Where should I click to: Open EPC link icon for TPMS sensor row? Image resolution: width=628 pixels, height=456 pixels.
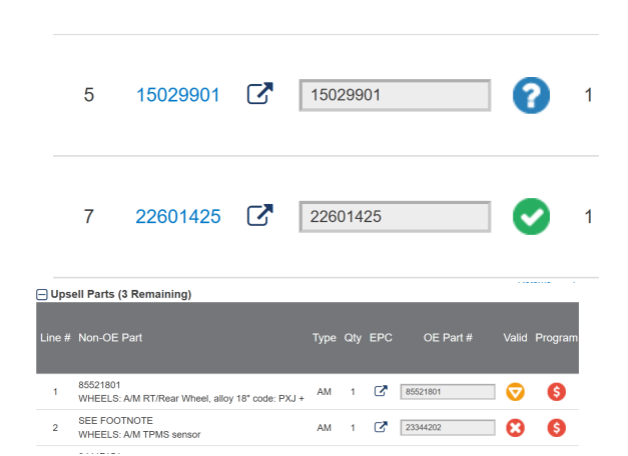coord(380,428)
